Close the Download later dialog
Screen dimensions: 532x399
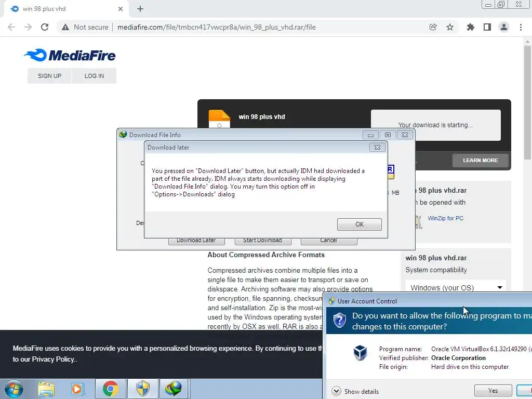coord(377,147)
